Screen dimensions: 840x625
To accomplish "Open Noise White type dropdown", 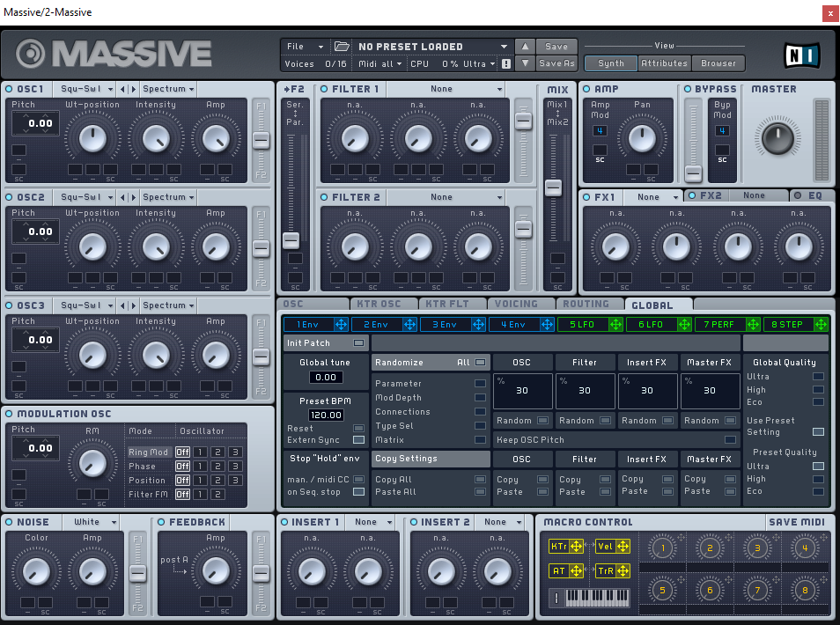I will 91,522.
